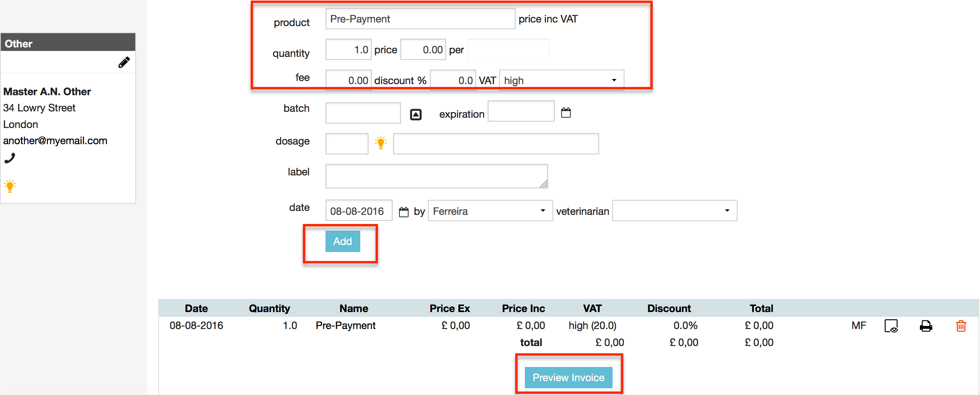
Task: Click the Preview Invoice button
Action: click(568, 377)
